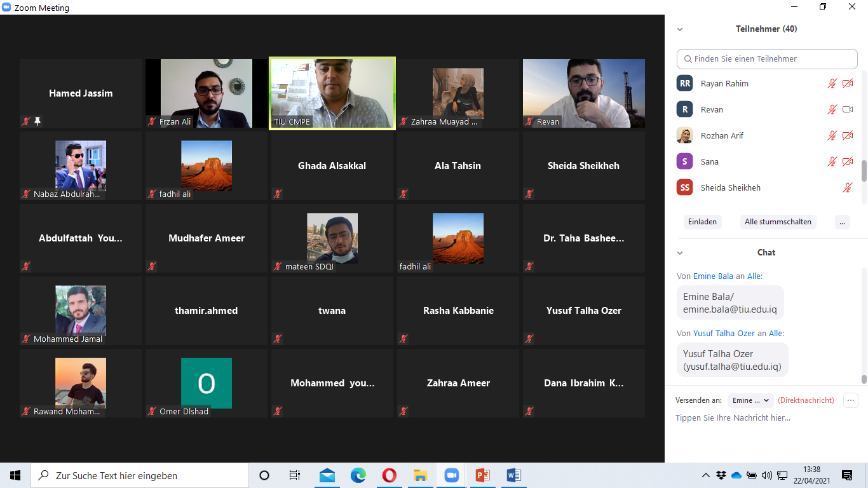Click the participant search field
This screenshot has width=868, height=488.
tap(767, 58)
